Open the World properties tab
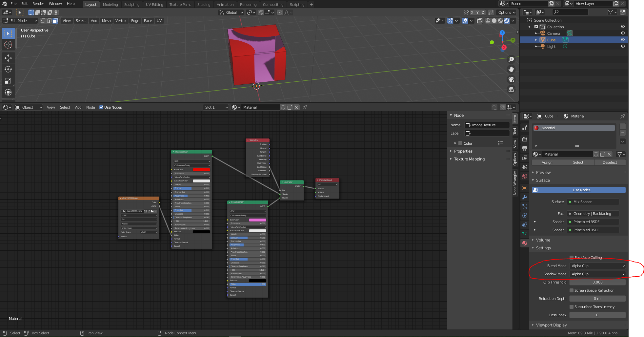644x337 pixels. (x=525, y=176)
